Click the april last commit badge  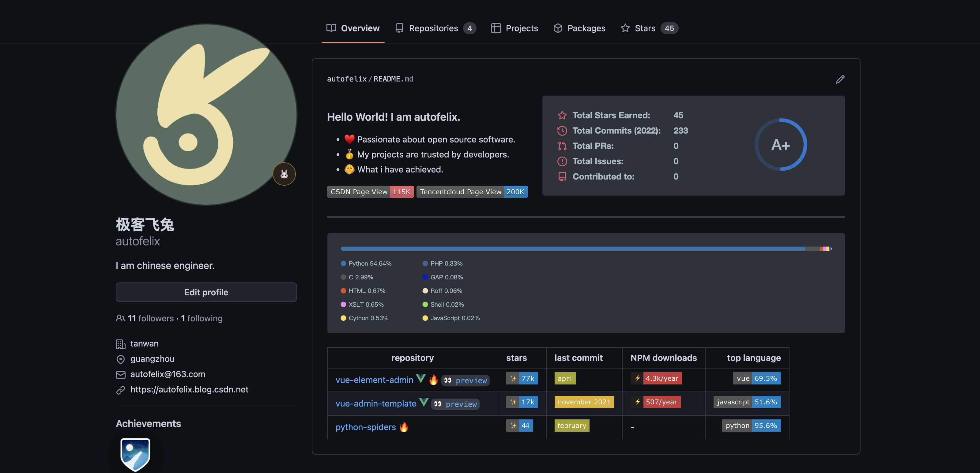(x=565, y=378)
